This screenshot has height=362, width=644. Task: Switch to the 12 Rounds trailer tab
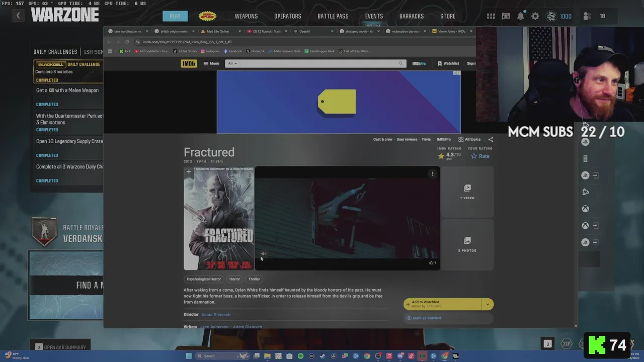click(267, 31)
